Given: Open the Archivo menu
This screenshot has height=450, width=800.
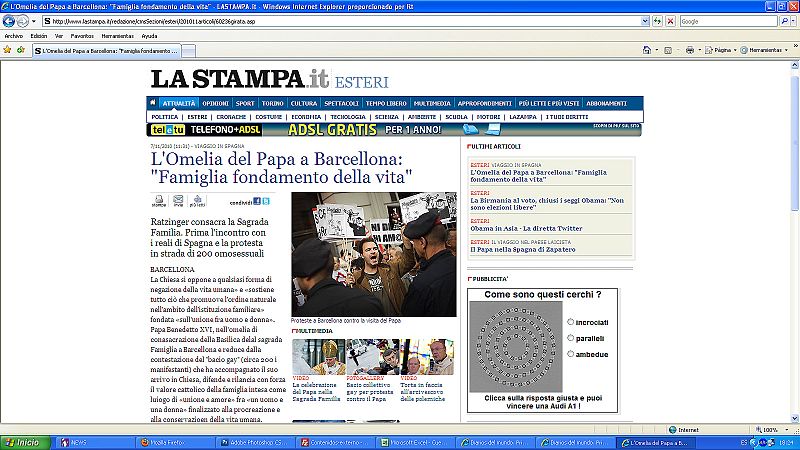Looking at the screenshot, I should pos(14,36).
